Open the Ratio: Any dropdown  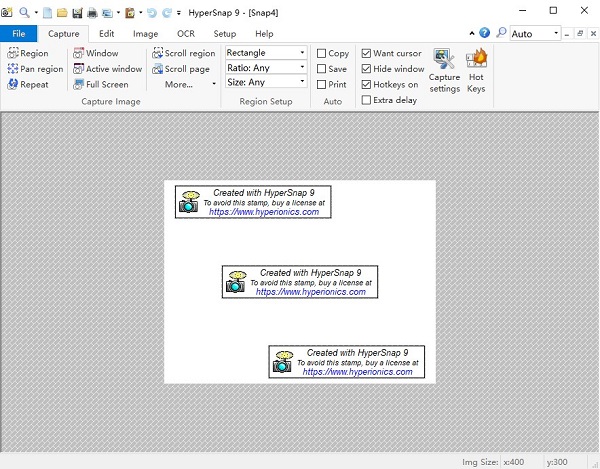pyautogui.click(x=266, y=68)
